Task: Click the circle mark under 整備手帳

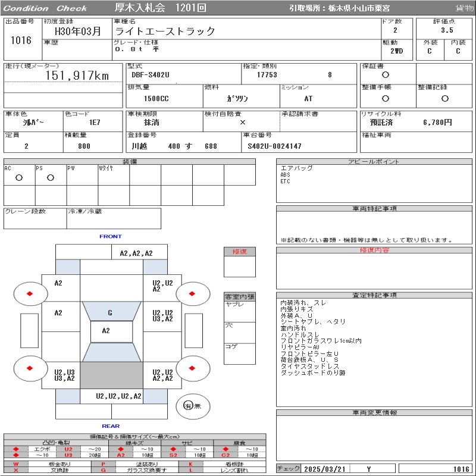Action: click(385, 98)
